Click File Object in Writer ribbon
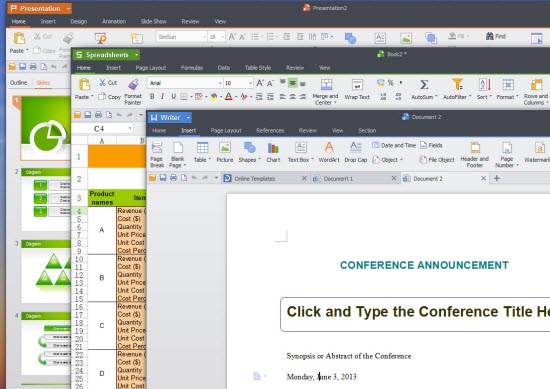Image resolution: width=550 pixels, height=389 pixels. point(437,160)
